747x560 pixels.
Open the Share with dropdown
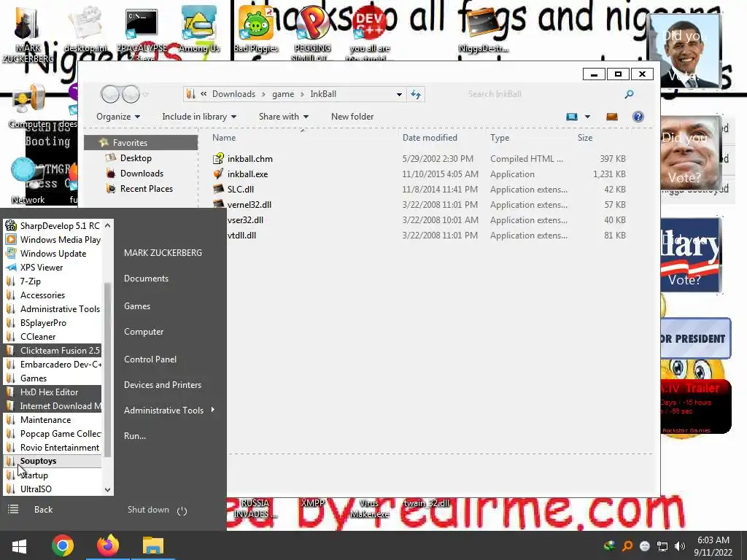click(x=284, y=117)
